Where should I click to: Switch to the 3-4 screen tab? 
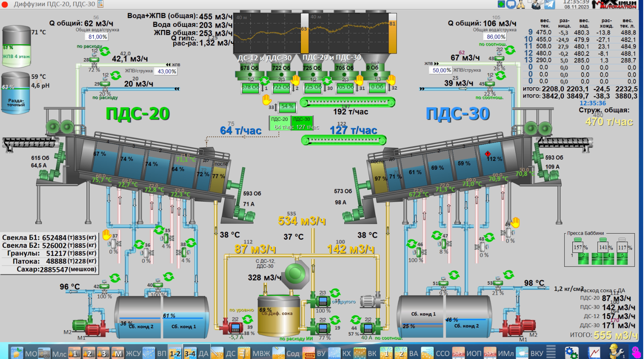[x=190, y=353]
